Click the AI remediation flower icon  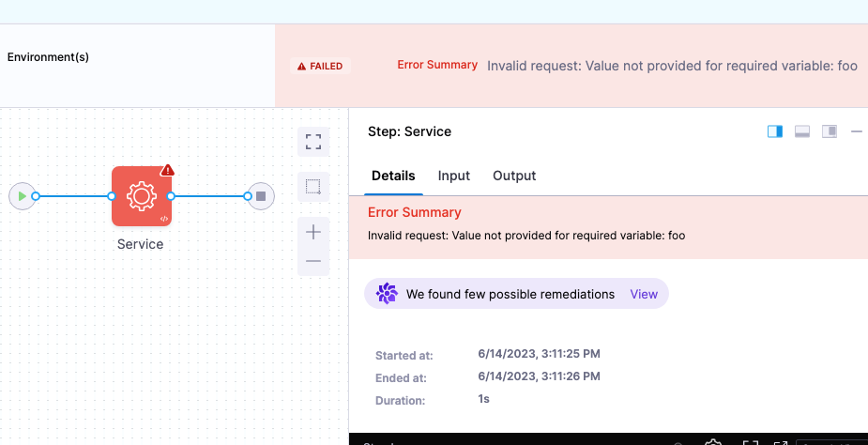click(387, 294)
